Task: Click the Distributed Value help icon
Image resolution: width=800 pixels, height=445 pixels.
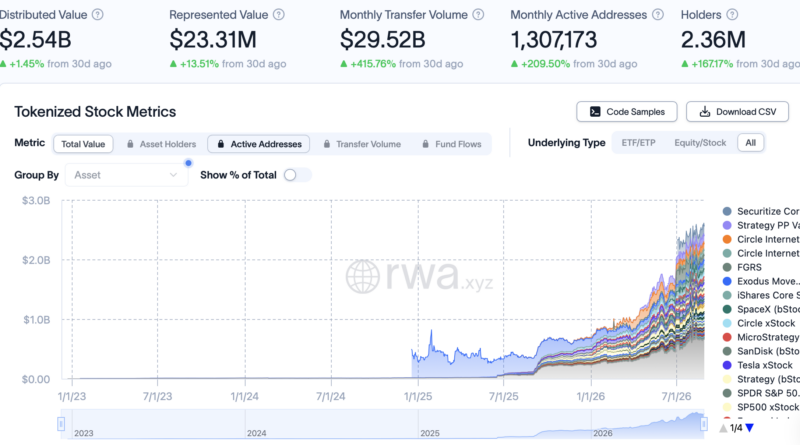Action: 97,15
